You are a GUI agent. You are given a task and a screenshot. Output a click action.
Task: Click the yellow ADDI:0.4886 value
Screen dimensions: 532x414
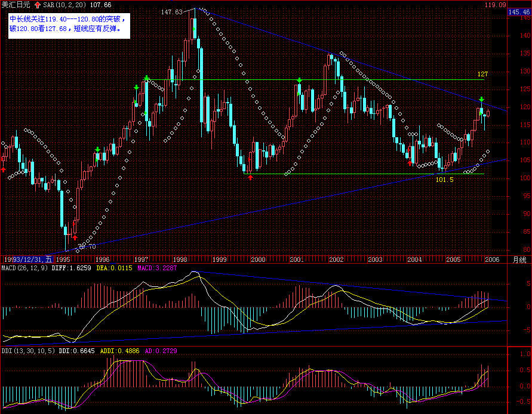tap(119, 351)
